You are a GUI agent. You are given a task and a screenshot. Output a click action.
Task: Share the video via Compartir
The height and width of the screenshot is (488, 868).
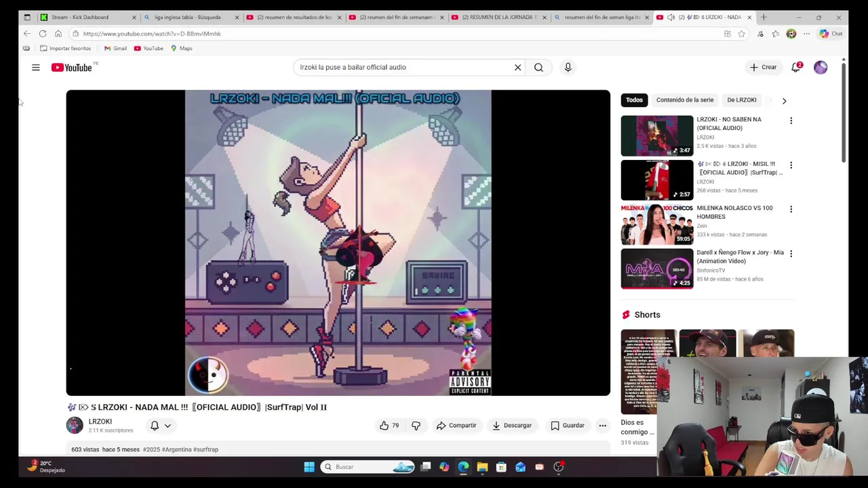point(456,426)
